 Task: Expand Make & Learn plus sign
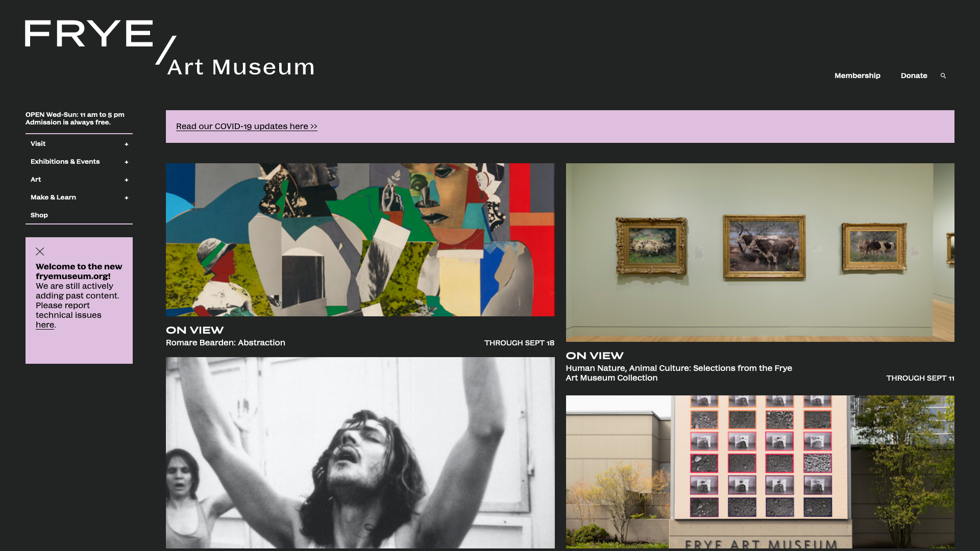click(x=127, y=198)
